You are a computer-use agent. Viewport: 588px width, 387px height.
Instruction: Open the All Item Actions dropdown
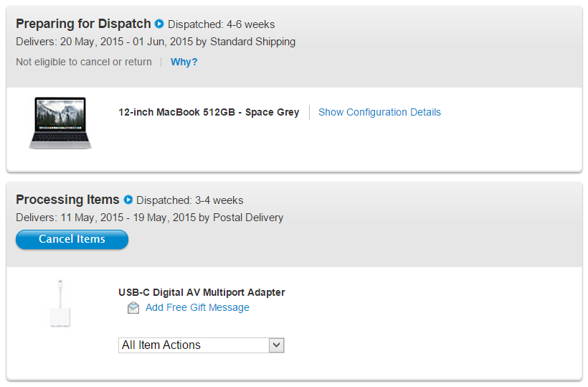[x=201, y=345]
